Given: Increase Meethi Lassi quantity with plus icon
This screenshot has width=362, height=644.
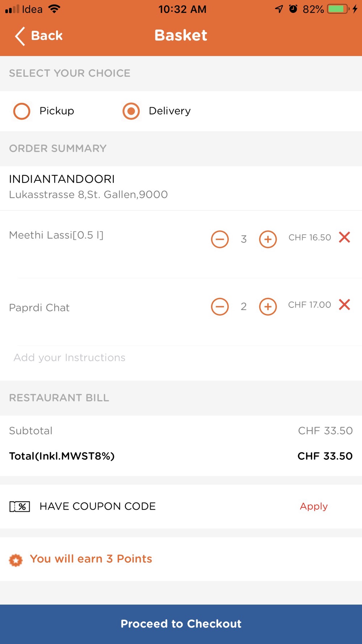Looking at the screenshot, I should click(268, 239).
